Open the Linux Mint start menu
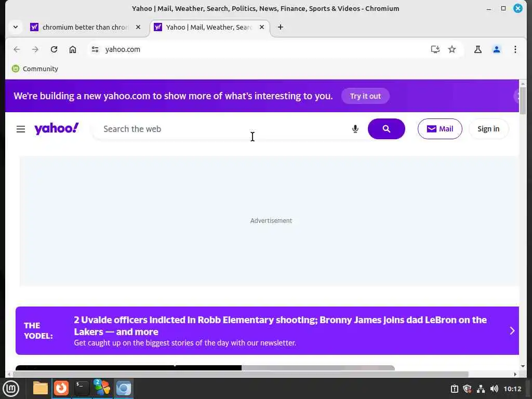532x399 pixels. coord(11,389)
